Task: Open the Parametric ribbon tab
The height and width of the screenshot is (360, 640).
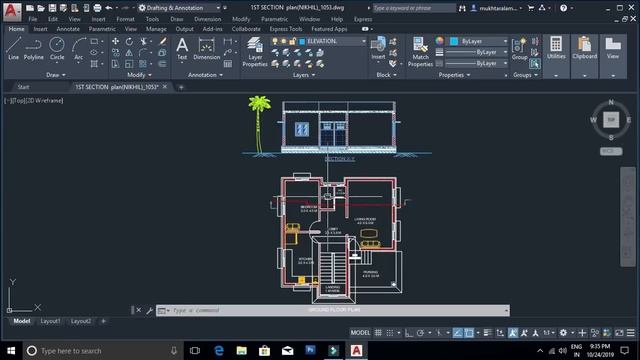Action: [x=102, y=29]
